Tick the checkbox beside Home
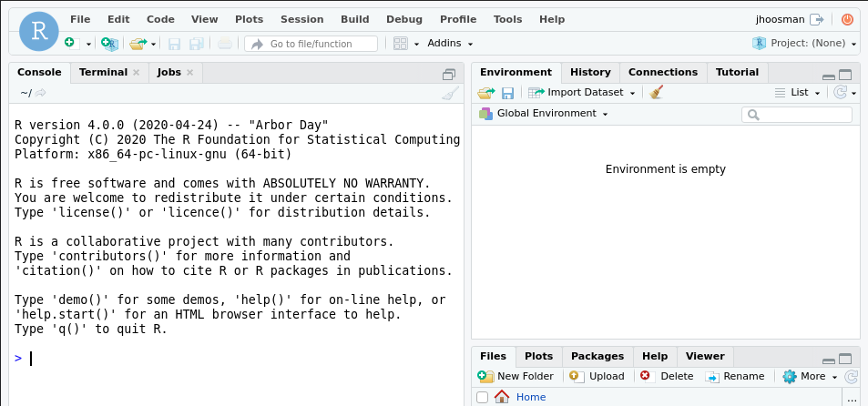 tap(482, 397)
